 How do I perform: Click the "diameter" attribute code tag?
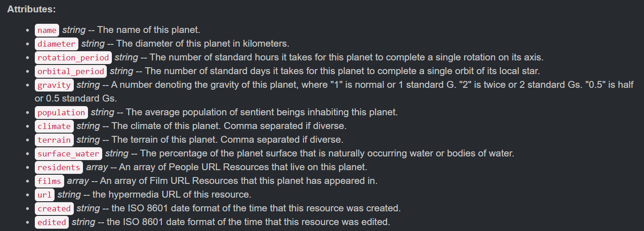(56, 44)
